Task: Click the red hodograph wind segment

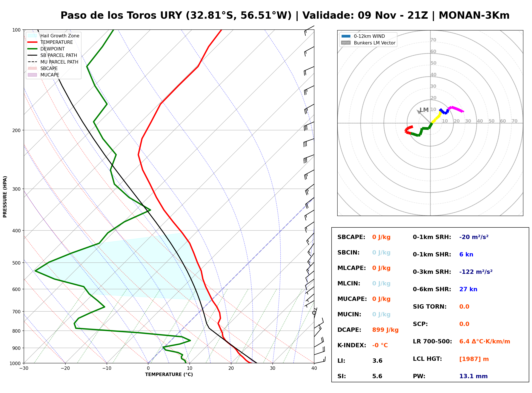Action: click(x=408, y=130)
